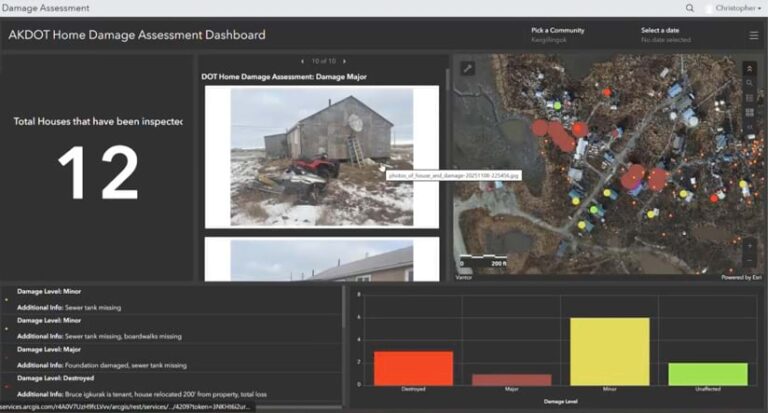Click the AKDOT Home Damage Assessment Dashboard title

pos(137,35)
